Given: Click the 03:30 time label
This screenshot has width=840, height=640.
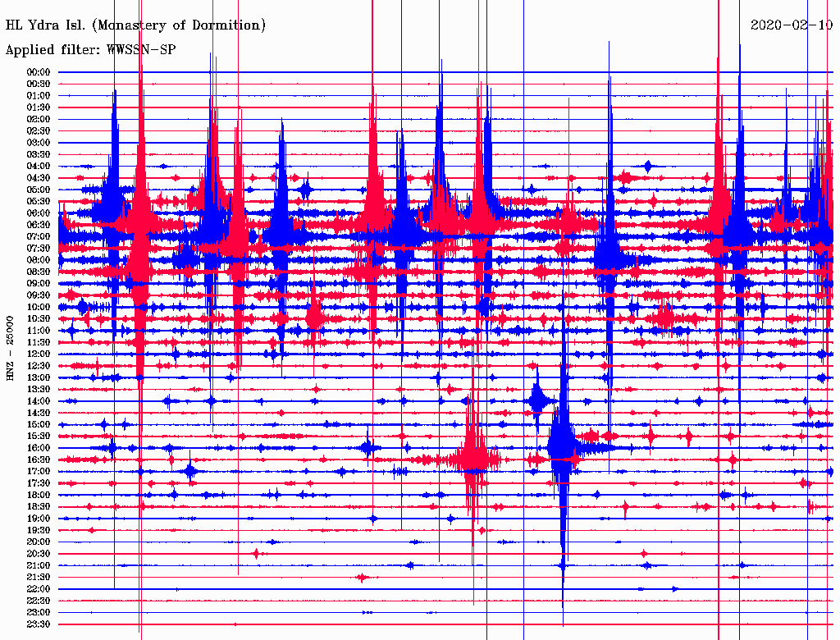Looking at the screenshot, I should coord(39,154).
